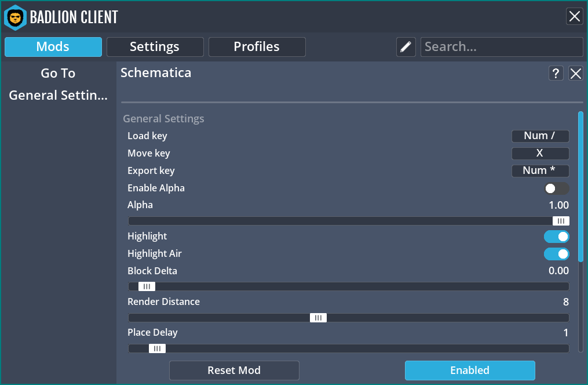This screenshot has height=385, width=588.
Task: Click the Block Delta slider handle
Action: click(147, 286)
